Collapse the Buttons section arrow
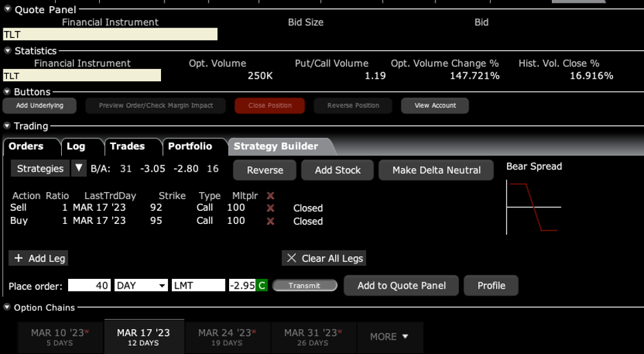644x354 pixels. point(8,92)
